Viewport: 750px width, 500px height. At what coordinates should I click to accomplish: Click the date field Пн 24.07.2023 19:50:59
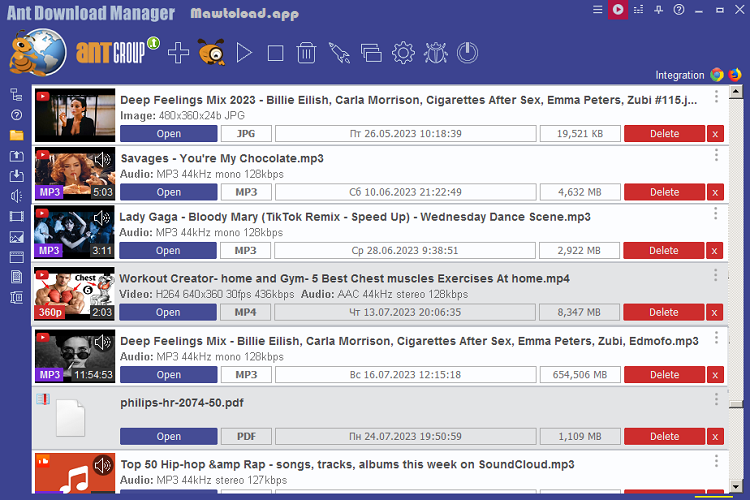coord(406,436)
